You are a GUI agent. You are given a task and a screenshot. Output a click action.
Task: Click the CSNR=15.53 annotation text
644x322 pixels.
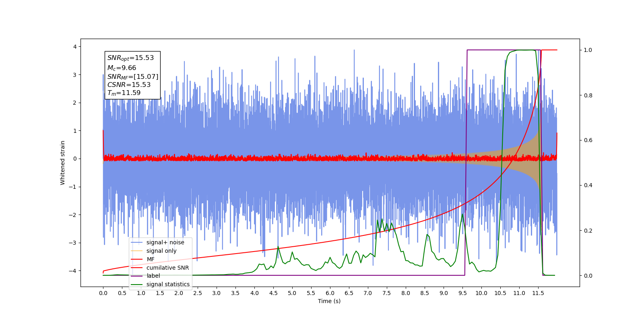pos(129,85)
